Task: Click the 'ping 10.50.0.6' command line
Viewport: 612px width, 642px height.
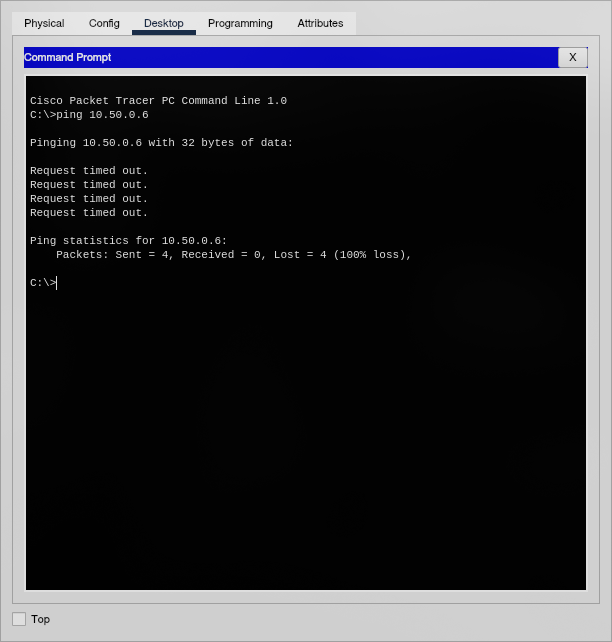Action: (x=89, y=115)
